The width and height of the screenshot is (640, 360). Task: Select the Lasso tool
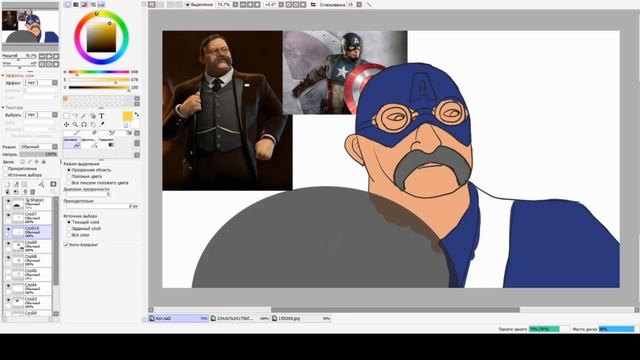pos(75,116)
